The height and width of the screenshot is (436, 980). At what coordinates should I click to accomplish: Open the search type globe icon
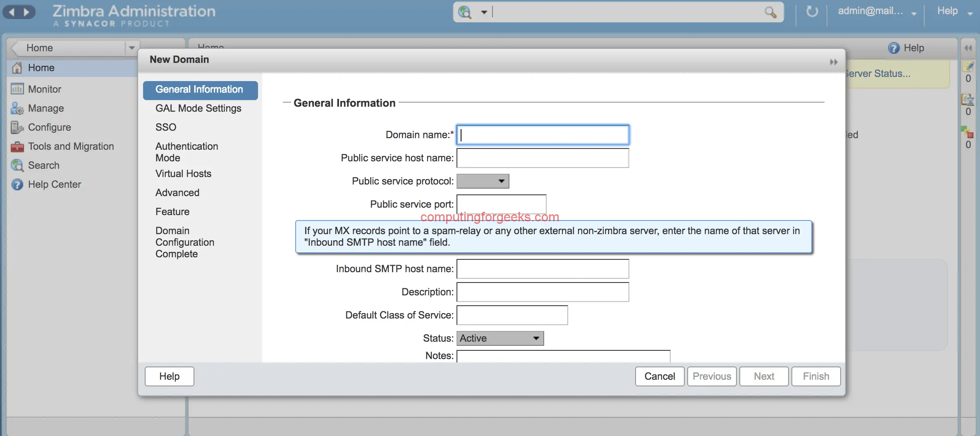(465, 12)
